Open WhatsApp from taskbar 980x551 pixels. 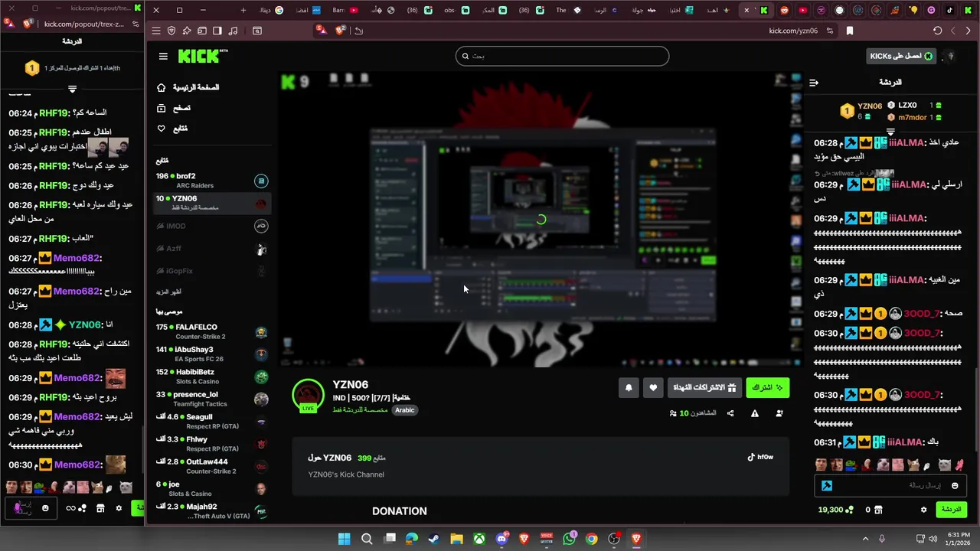click(x=569, y=539)
